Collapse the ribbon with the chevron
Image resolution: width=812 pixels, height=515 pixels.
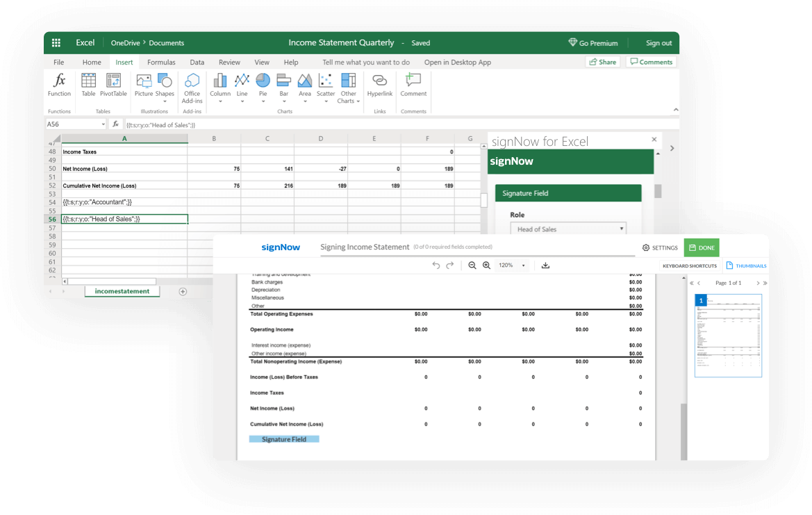(x=675, y=109)
